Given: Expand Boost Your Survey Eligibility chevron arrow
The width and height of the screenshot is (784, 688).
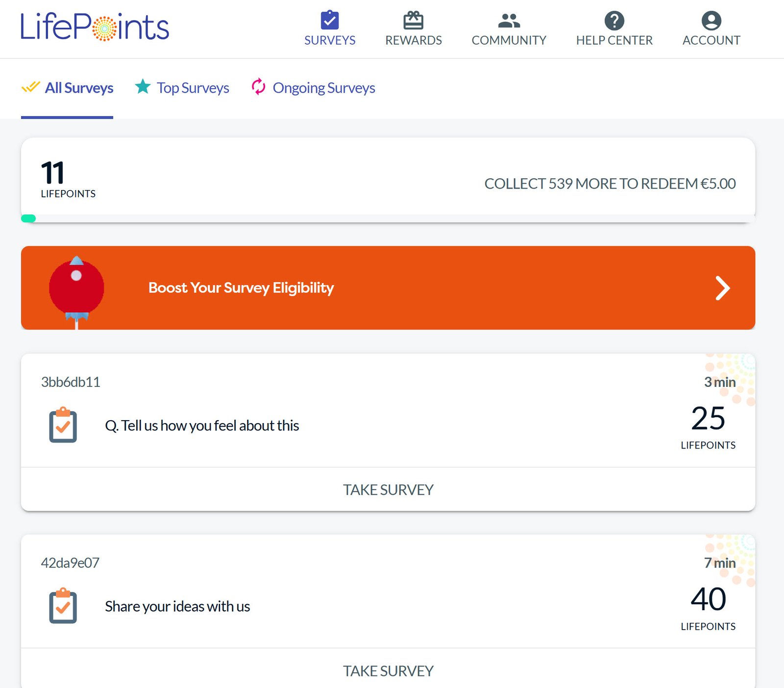Looking at the screenshot, I should click(x=722, y=288).
